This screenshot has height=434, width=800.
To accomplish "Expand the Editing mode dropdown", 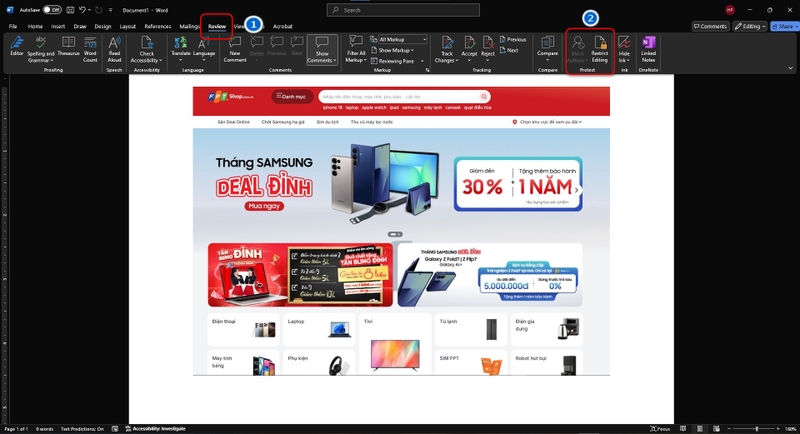I will 749,26.
